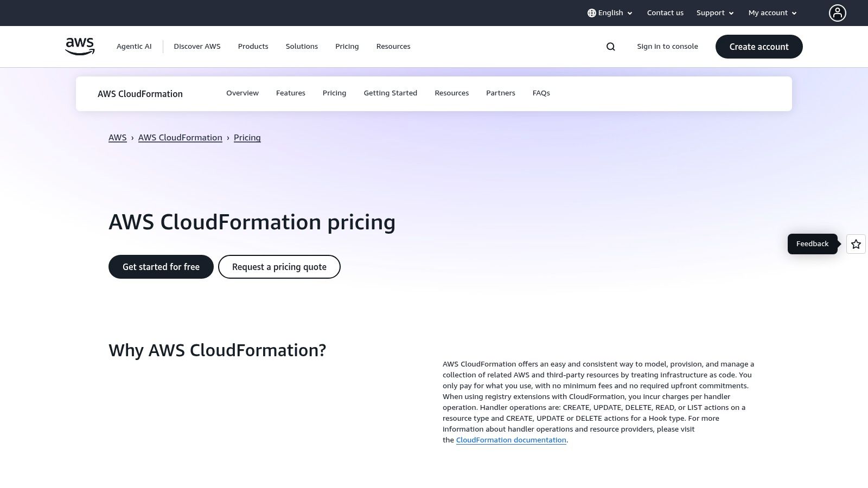Switch to the Getting Started tab
The image size is (868, 488).
click(x=391, y=93)
